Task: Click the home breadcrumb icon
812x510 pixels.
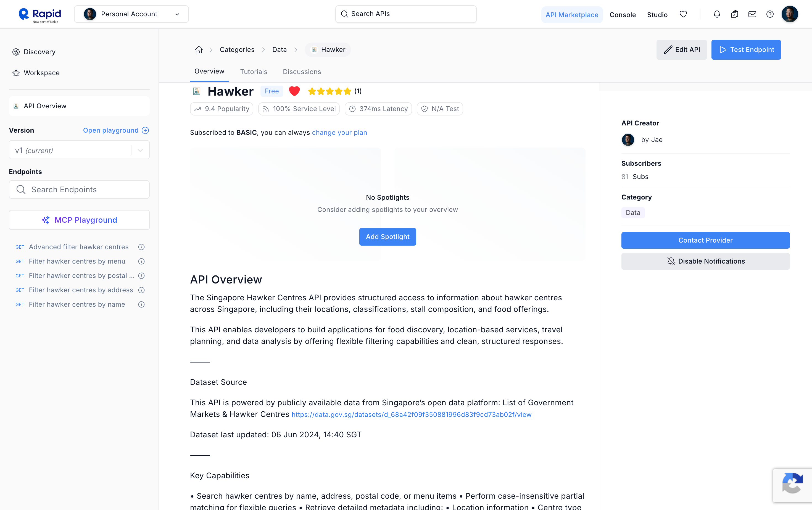Action: tap(199, 49)
